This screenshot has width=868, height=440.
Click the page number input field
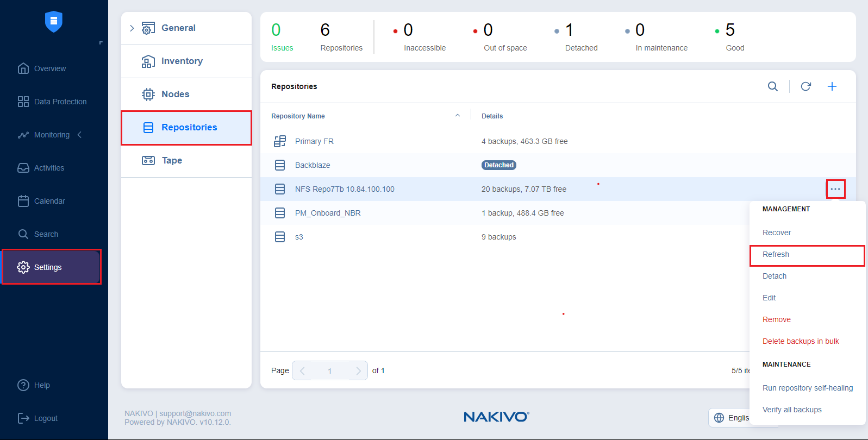(329, 370)
